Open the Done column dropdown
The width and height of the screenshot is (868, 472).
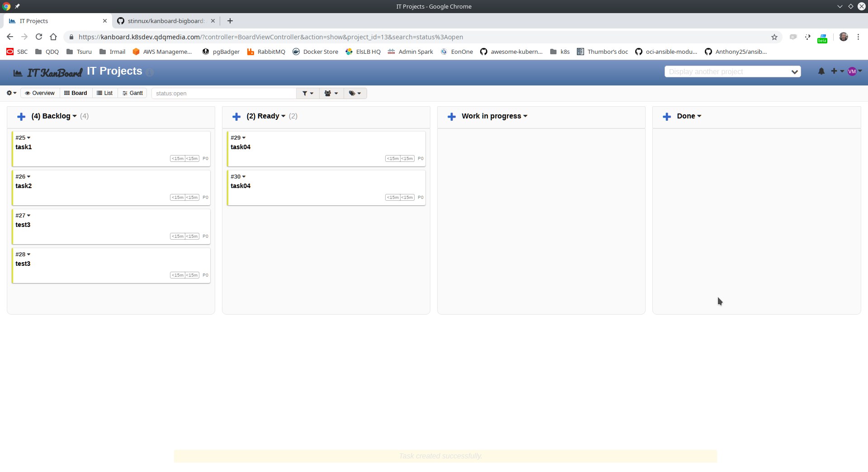tap(698, 116)
